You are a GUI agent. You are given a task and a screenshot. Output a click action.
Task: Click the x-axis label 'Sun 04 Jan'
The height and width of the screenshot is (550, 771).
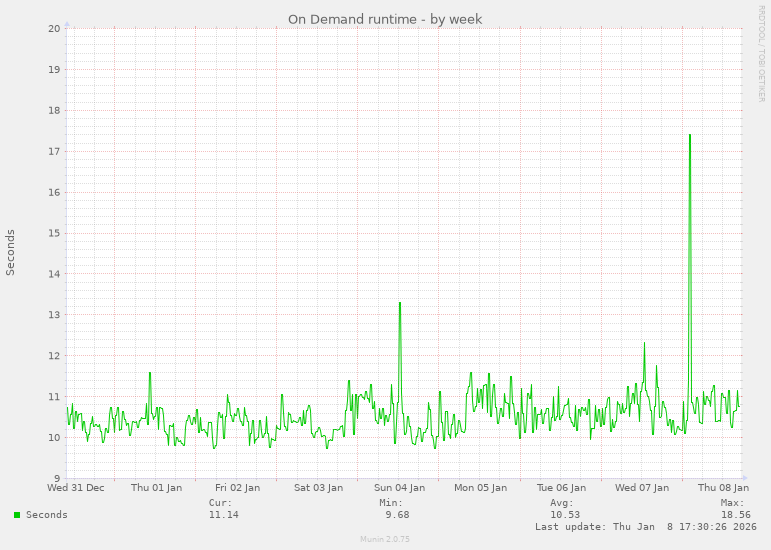(399, 488)
